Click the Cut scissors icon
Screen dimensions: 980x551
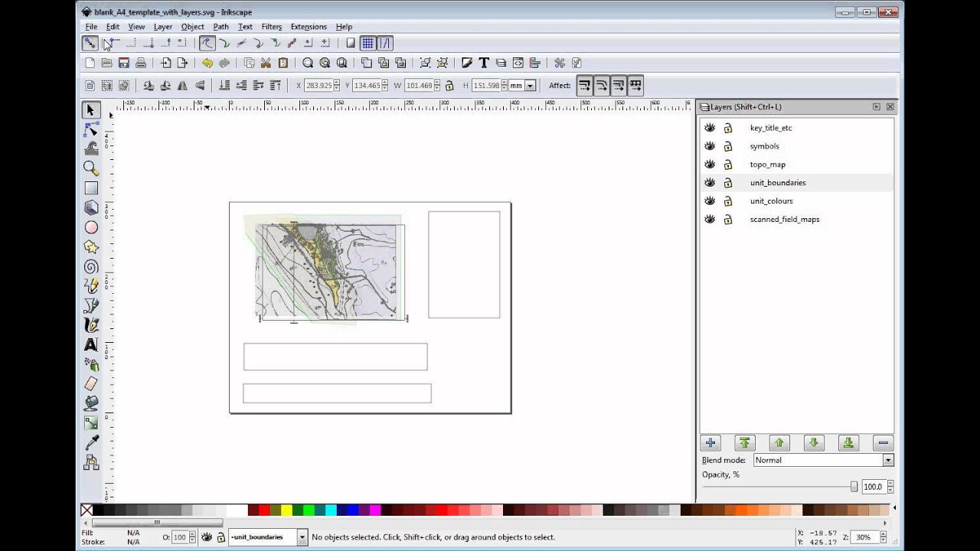(x=266, y=64)
